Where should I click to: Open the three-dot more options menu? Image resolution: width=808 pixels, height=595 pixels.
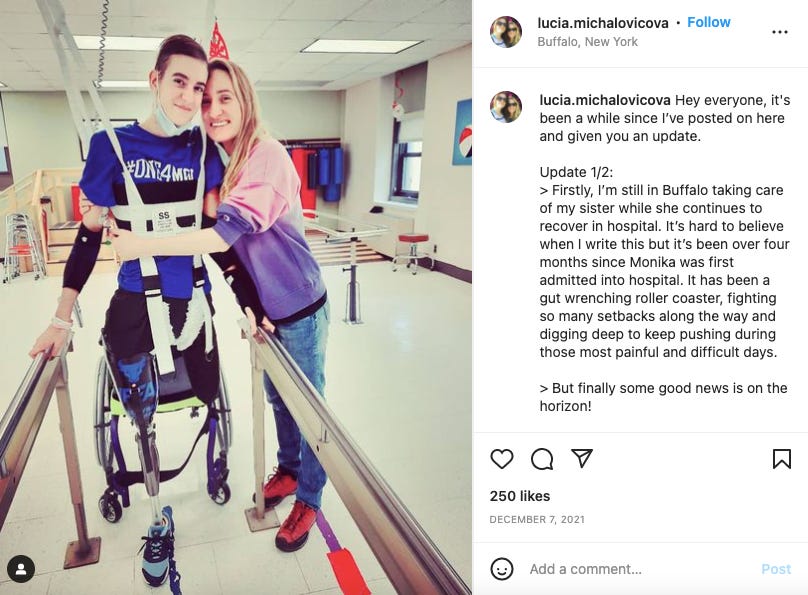780,32
